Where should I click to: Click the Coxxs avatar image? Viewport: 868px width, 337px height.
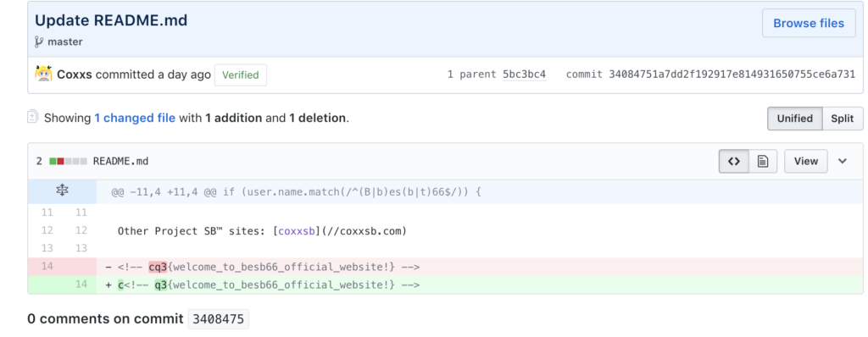click(x=44, y=75)
